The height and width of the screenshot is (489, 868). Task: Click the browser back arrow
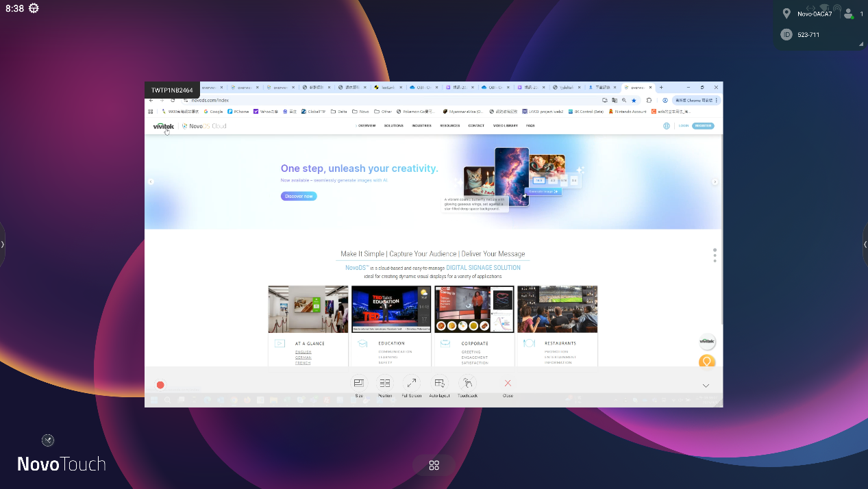[151, 100]
